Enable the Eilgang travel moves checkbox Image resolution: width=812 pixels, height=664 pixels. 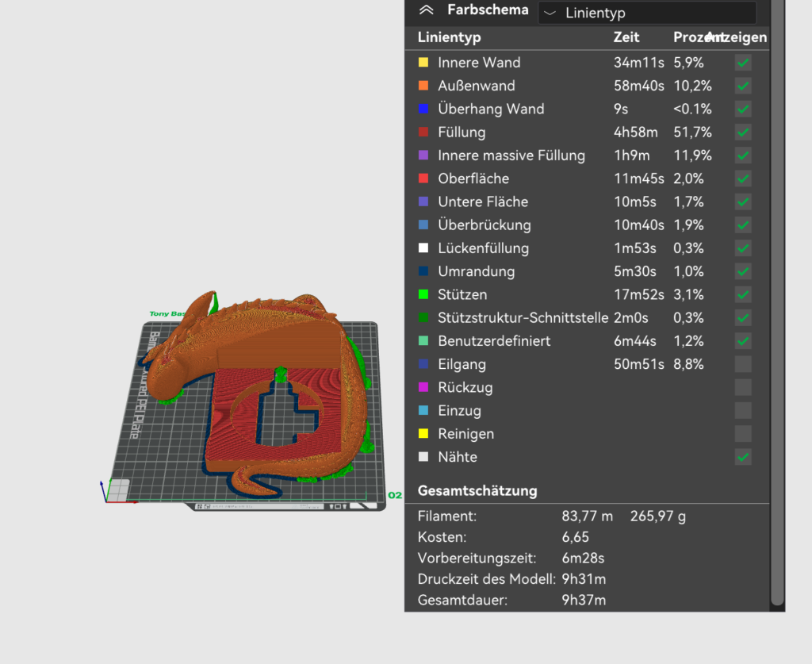click(743, 364)
